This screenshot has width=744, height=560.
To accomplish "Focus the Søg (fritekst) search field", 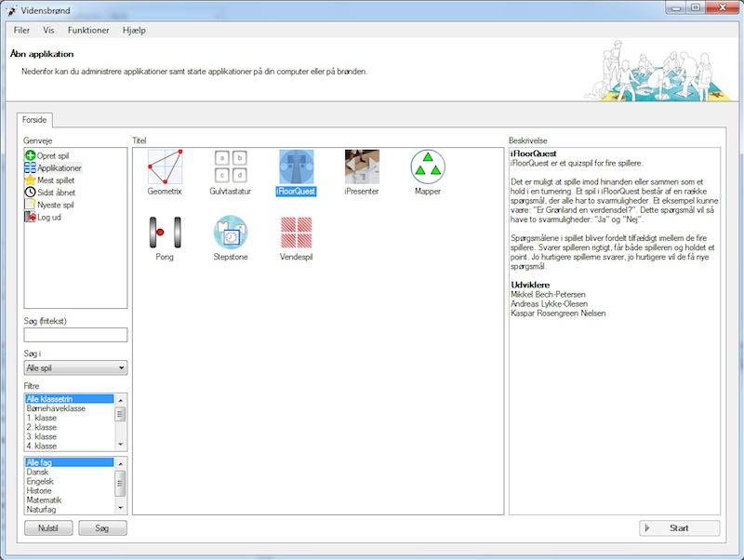I will (x=75, y=335).
